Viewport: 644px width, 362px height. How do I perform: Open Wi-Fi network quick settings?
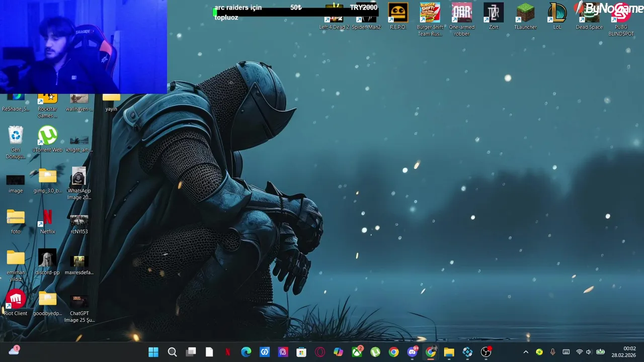point(579,352)
